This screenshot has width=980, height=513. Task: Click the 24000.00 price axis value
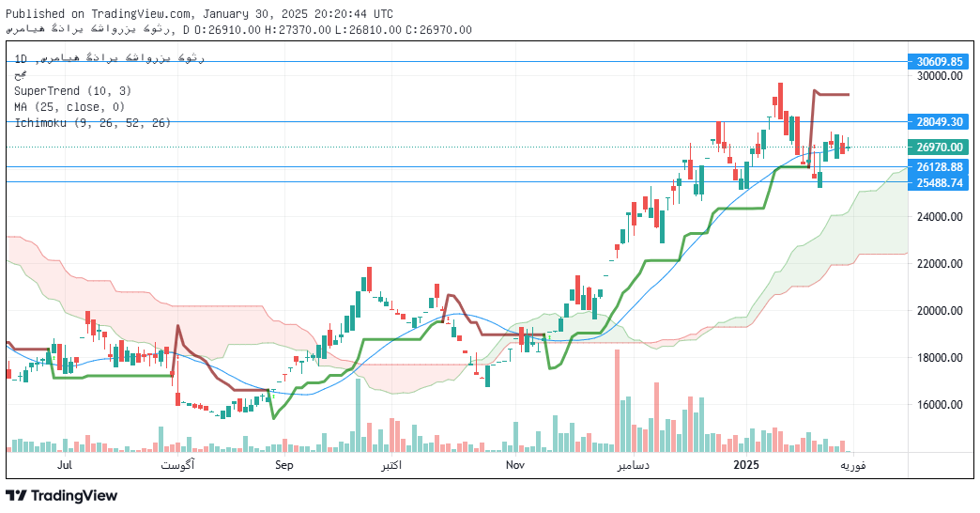(x=940, y=216)
